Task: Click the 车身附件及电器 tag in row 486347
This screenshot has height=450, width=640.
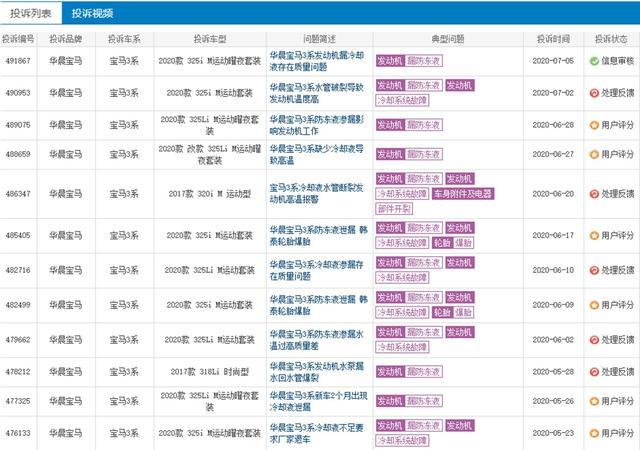Action: (463, 194)
